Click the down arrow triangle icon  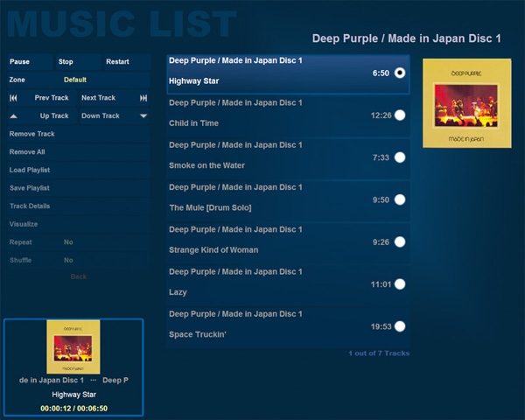143,116
